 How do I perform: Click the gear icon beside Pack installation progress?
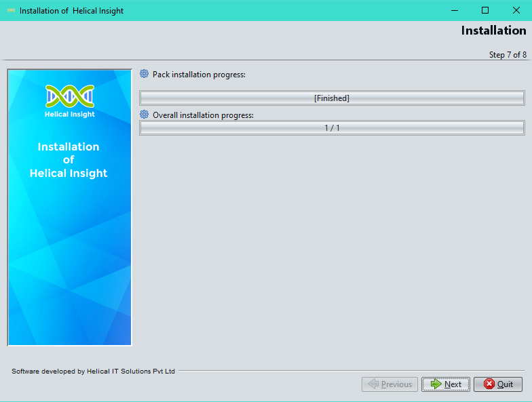[144, 74]
